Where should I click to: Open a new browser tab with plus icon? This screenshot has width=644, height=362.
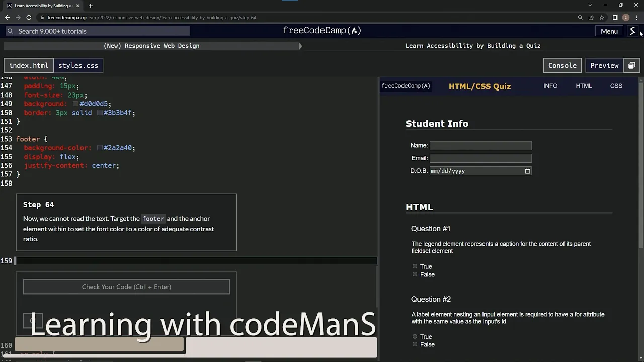90,6
